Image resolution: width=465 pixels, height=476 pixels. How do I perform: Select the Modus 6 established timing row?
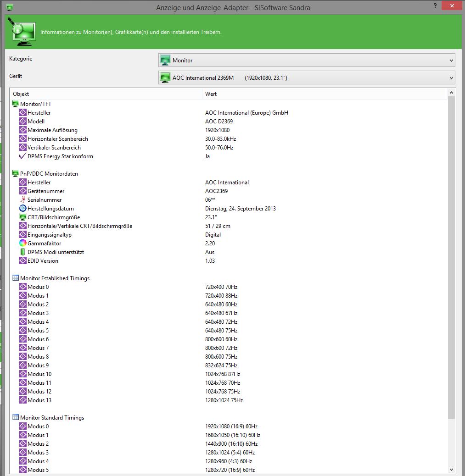coord(229,339)
